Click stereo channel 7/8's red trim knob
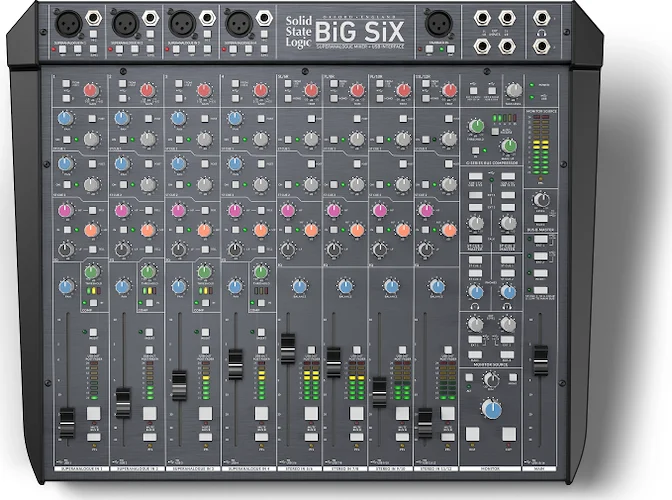 coord(357,90)
